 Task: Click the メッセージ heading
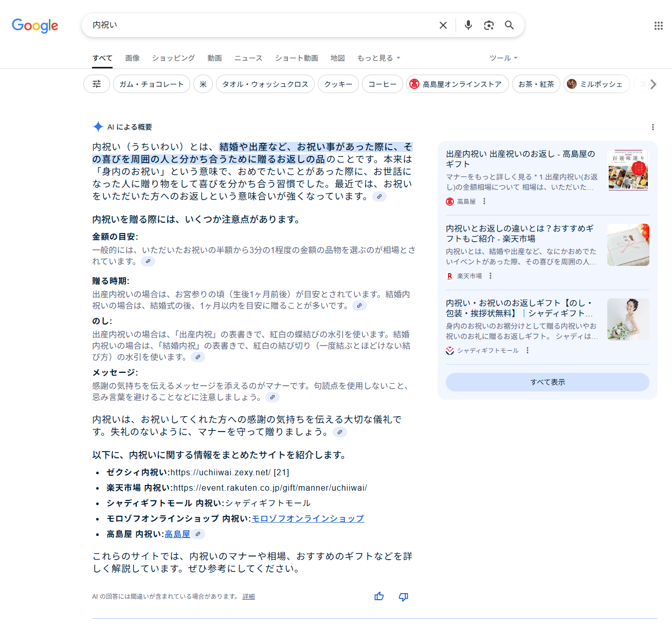(115, 372)
